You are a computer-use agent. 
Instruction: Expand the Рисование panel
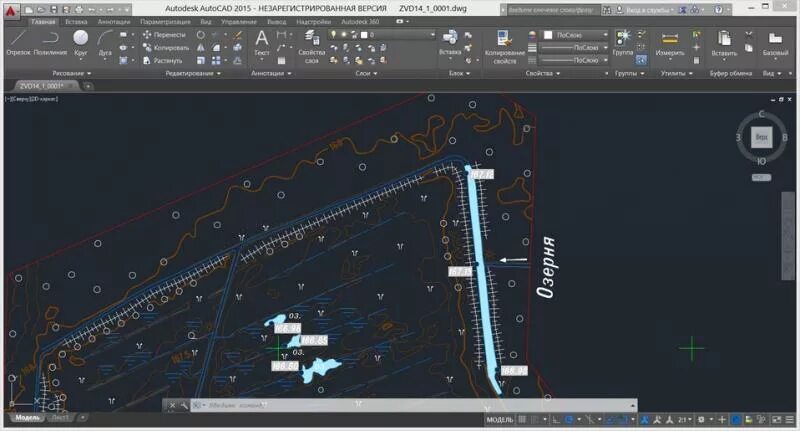pos(71,73)
